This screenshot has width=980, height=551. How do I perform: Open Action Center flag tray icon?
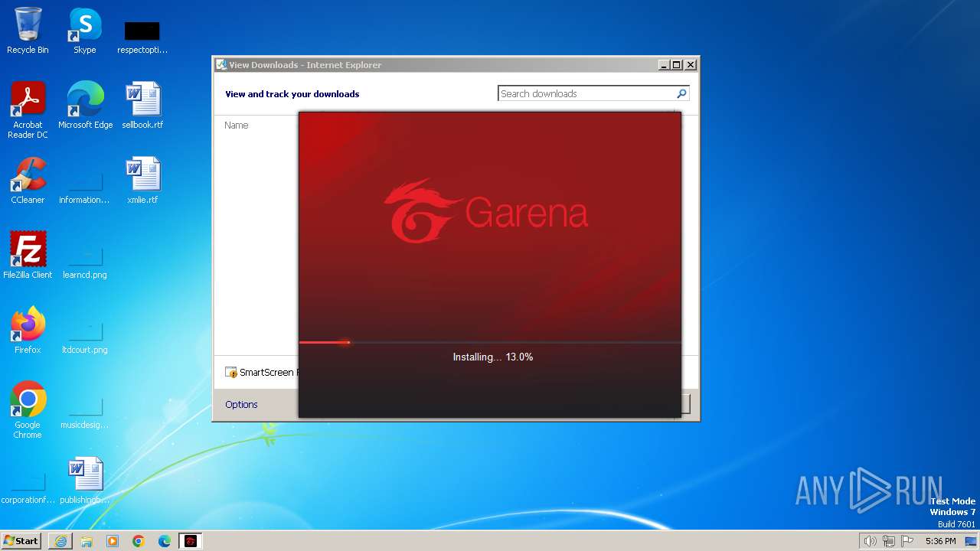tap(908, 541)
